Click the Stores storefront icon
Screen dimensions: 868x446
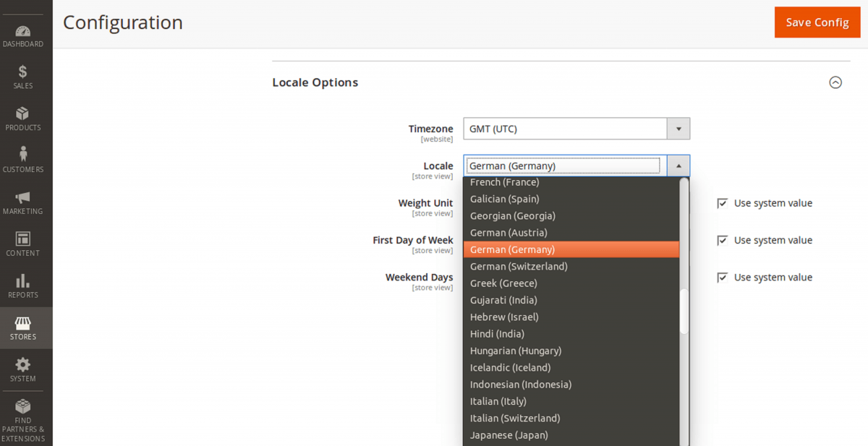(24, 322)
